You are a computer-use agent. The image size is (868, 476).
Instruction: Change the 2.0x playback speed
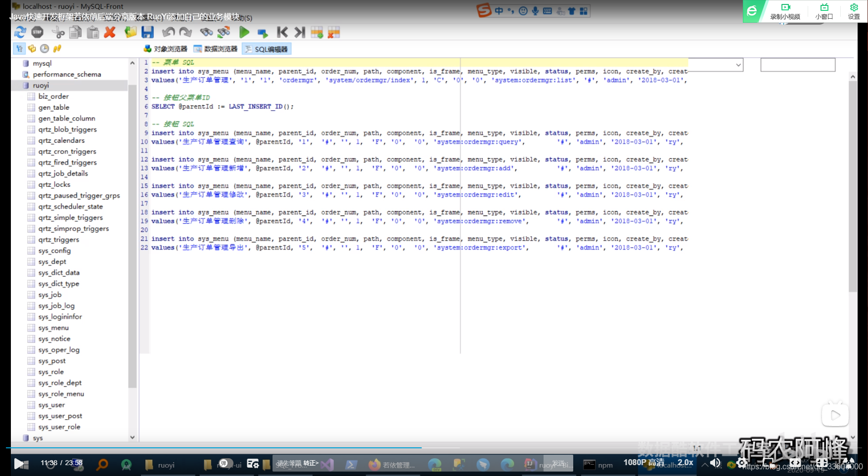[685, 463]
